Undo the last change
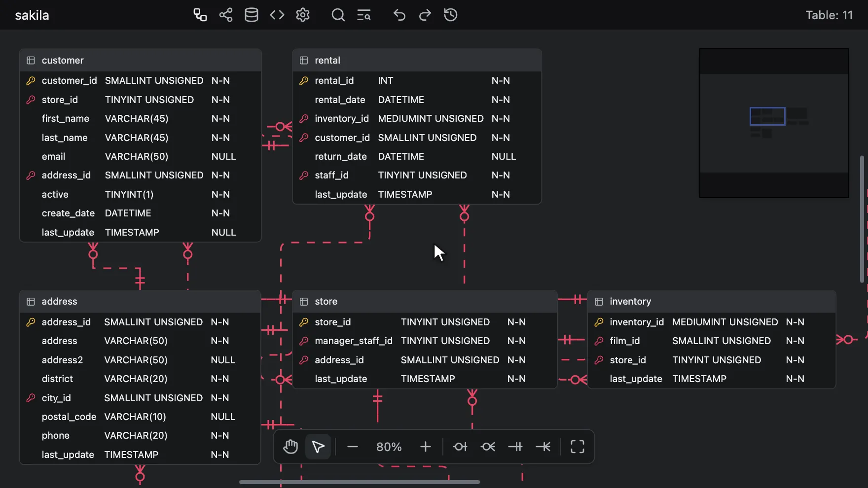 point(399,15)
